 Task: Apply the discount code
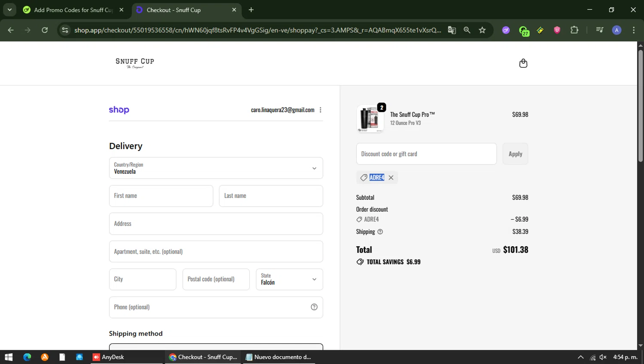pyautogui.click(x=515, y=154)
